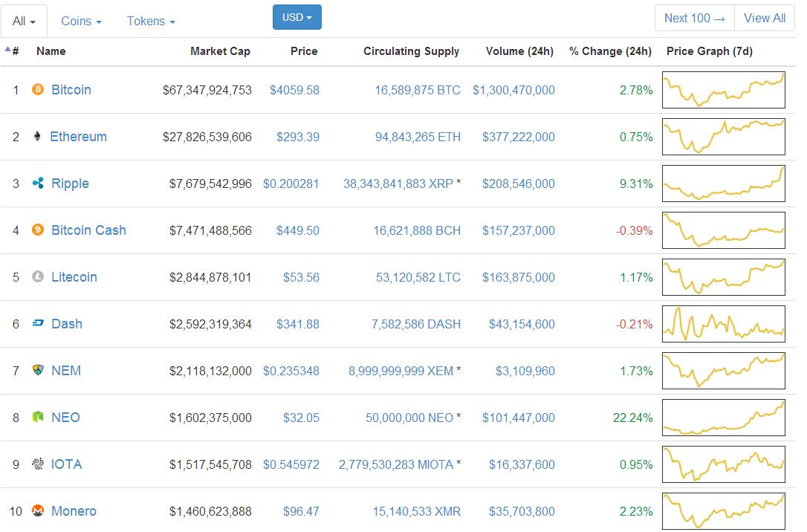Click the Bitcoin Cash logo icon

38,230
